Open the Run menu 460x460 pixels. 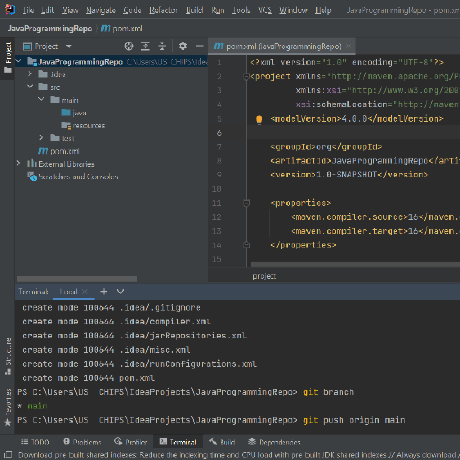pyautogui.click(x=218, y=10)
